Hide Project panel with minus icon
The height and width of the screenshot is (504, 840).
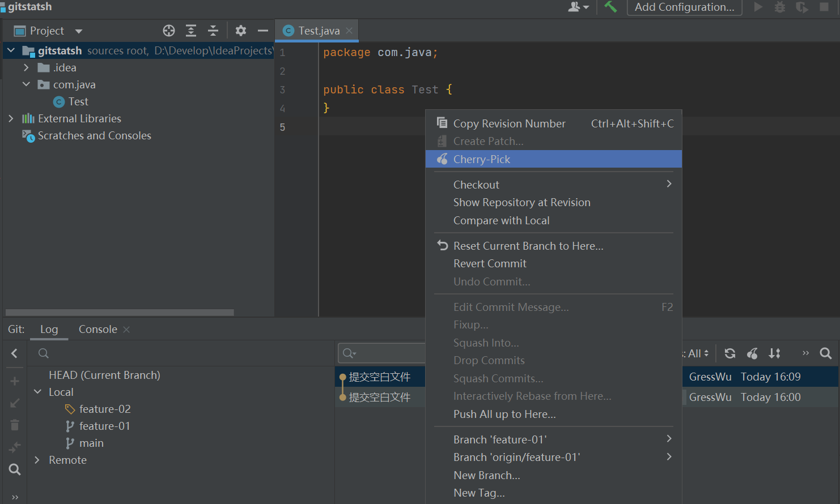coord(263,31)
